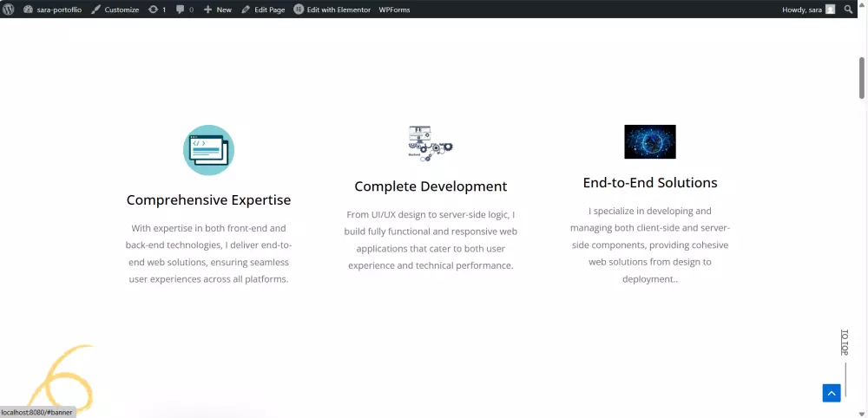Click the paragraph beginning 'I specialize in developing'
This screenshot has height=418, width=868.
point(650,245)
